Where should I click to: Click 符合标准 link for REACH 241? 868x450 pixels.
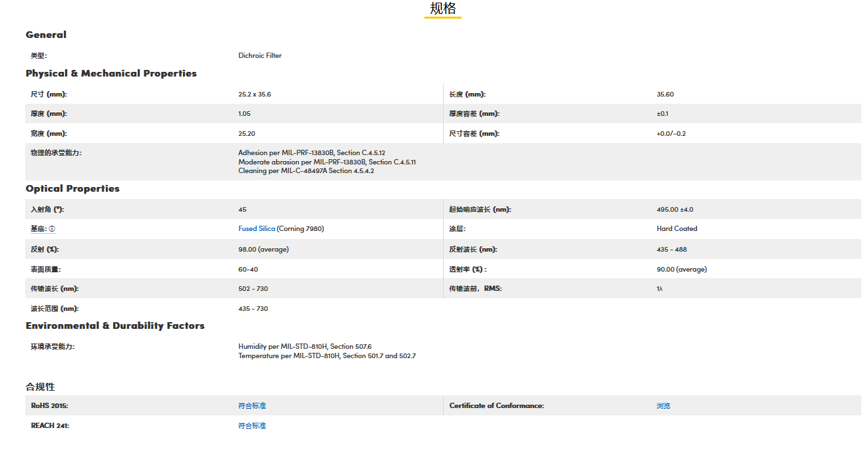252,426
